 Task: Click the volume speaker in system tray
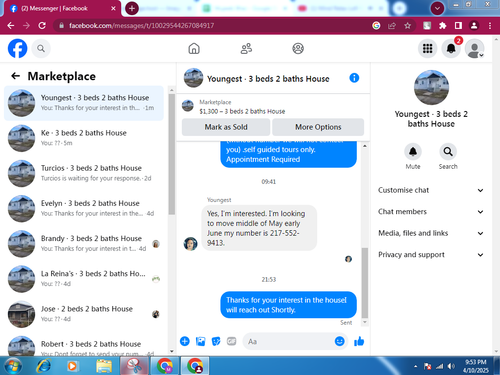(451, 366)
